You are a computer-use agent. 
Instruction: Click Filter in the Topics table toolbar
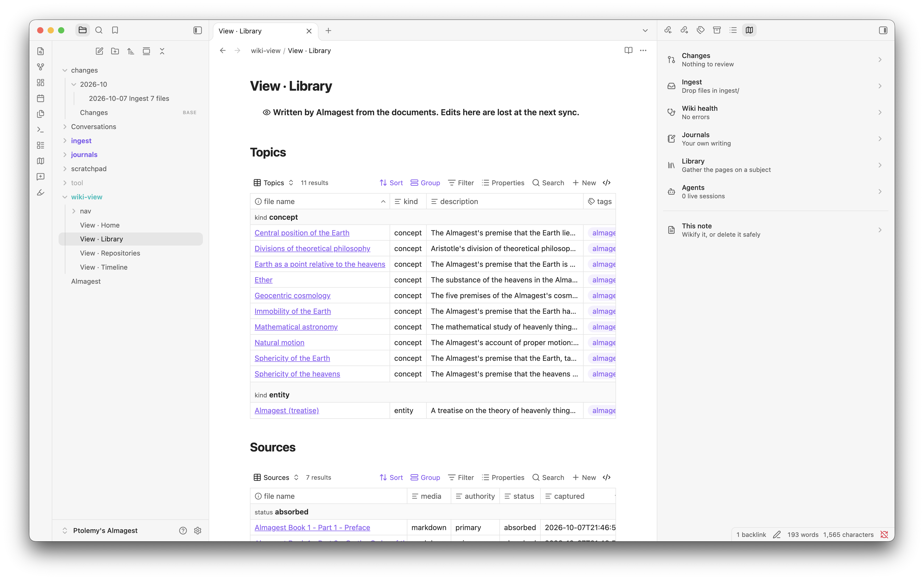click(x=461, y=183)
